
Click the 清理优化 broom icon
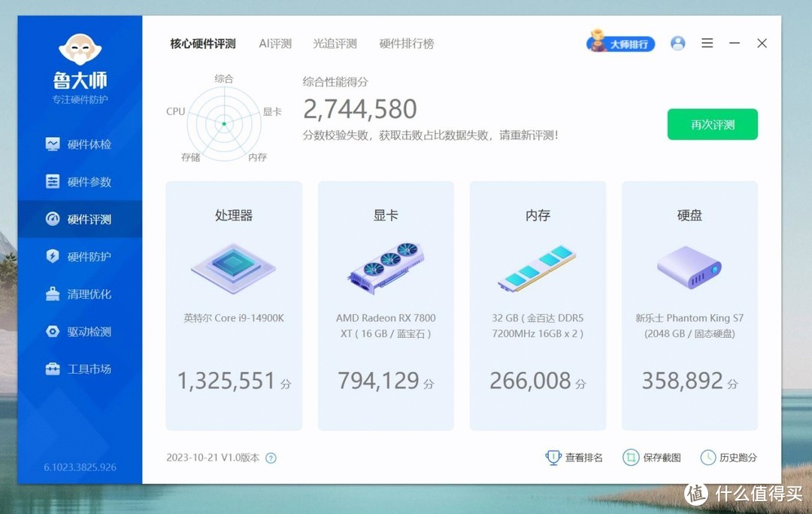click(x=53, y=293)
